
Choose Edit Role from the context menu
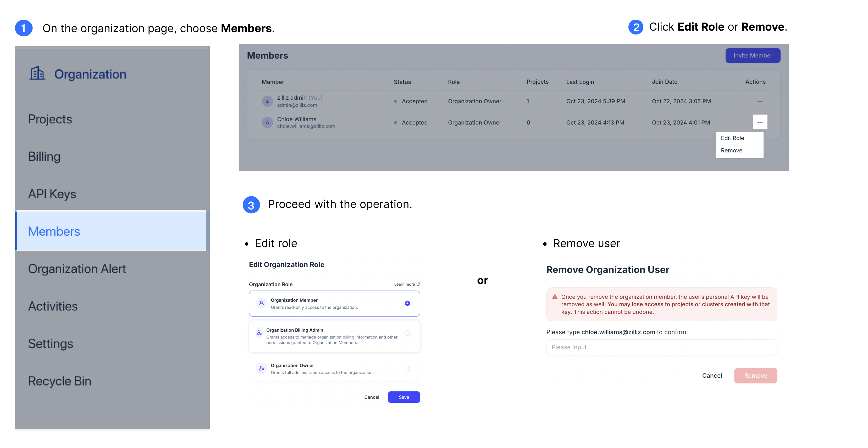[x=732, y=138]
